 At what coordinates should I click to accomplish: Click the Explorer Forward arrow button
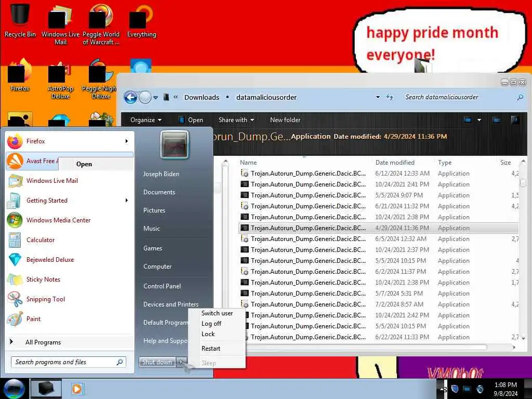(145, 97)
